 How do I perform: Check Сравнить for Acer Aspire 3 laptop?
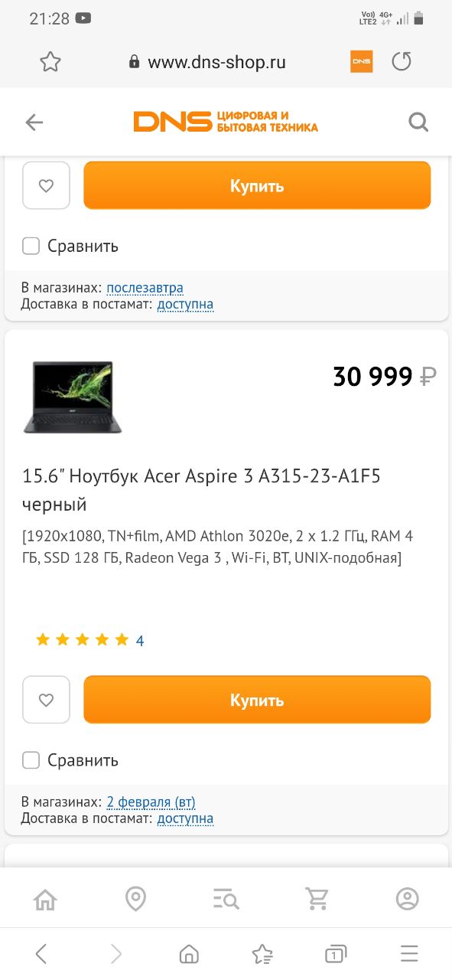(31, 760)
